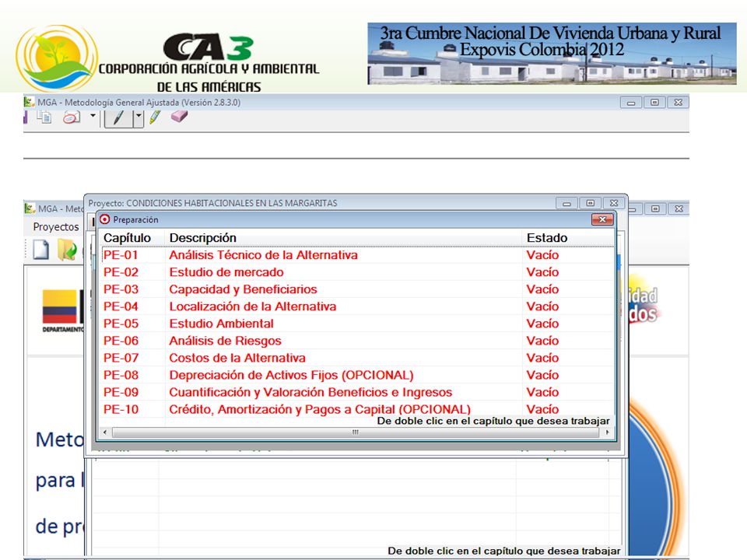Select chapter code PE-02
747x560 pixels.
[x=121, y=272]
